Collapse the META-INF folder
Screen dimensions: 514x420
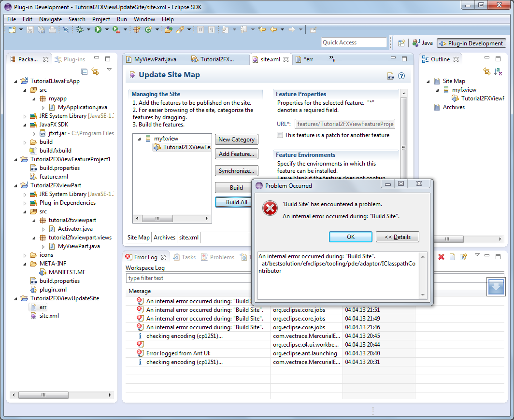[x=25, y=264]
